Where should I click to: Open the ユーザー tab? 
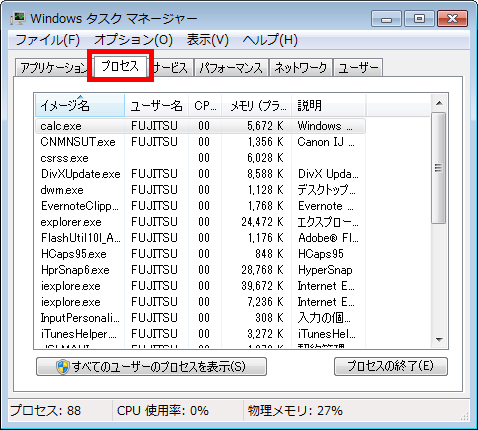(358, 68)
